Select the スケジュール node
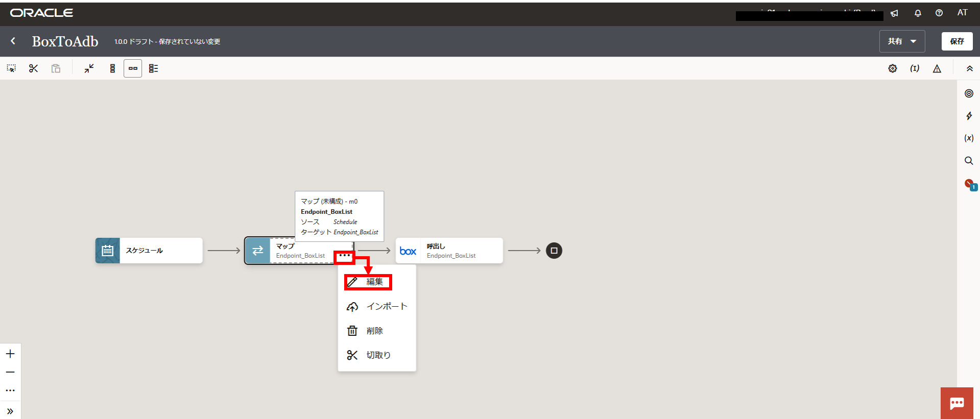 [149, 251]
